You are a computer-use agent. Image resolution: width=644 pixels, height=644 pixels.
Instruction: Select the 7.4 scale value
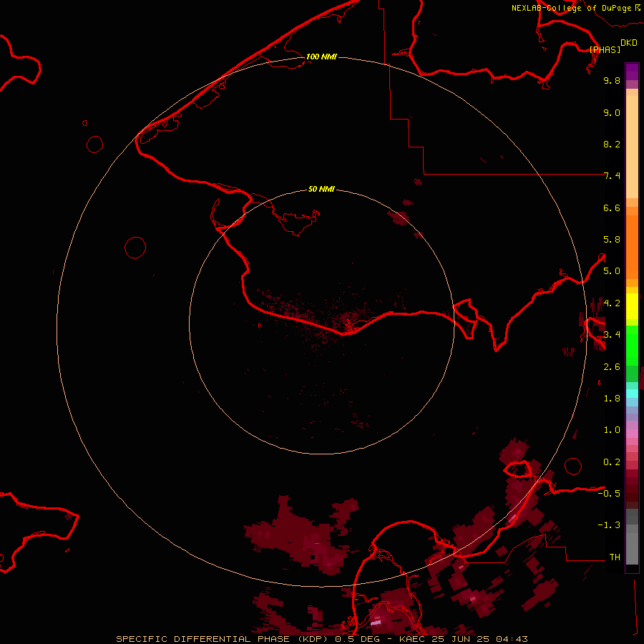pos(612,176)
